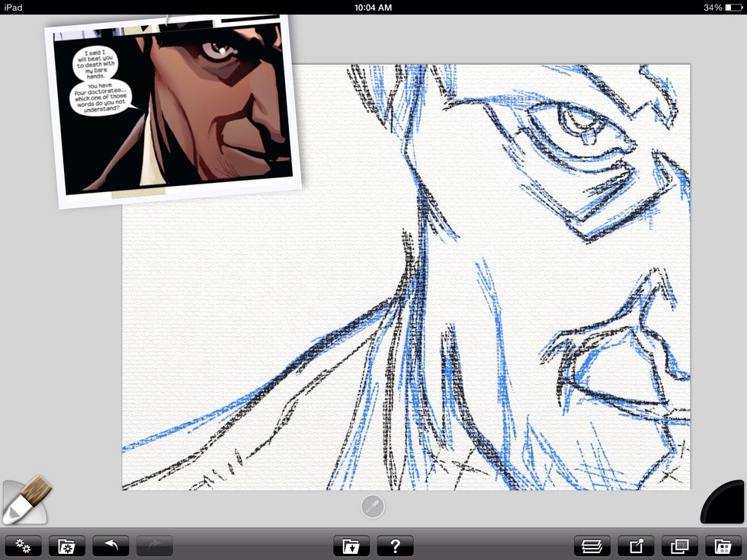Import a reference image via folder icon

(x=351, y=546)
